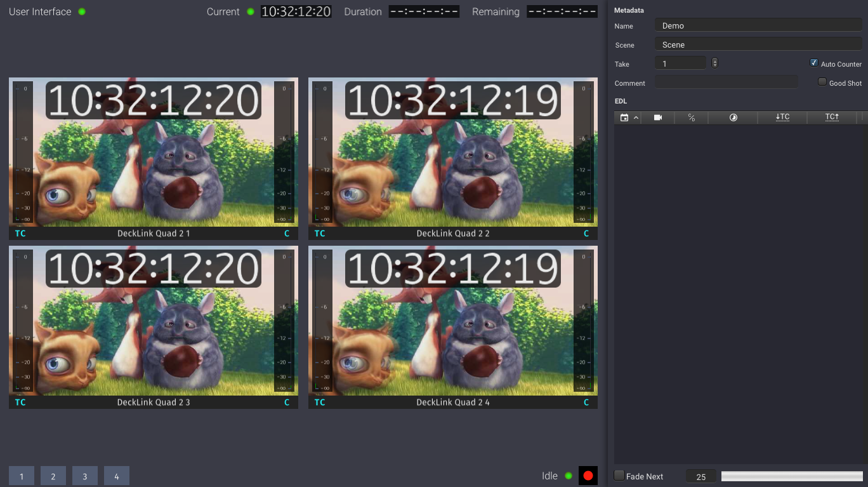Image resolution: width=868 pixels, height=487 pixels.
Task: Click the green Current timecode status light
Action: coord(251,11)
